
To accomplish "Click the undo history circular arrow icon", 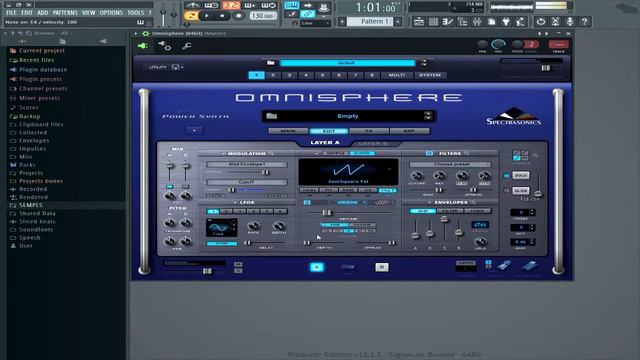I will pyautogui.click(x=541, y=22).
